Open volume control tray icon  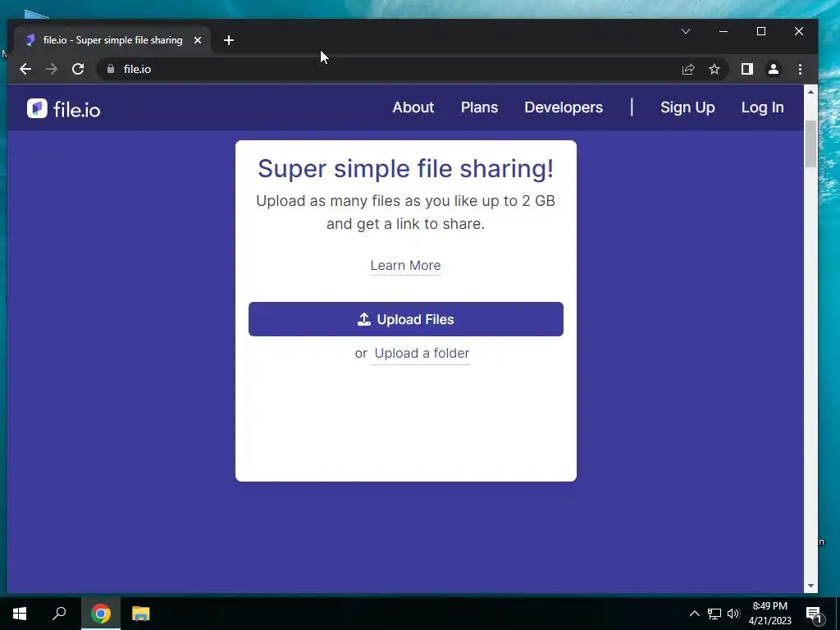coord(733,614)
